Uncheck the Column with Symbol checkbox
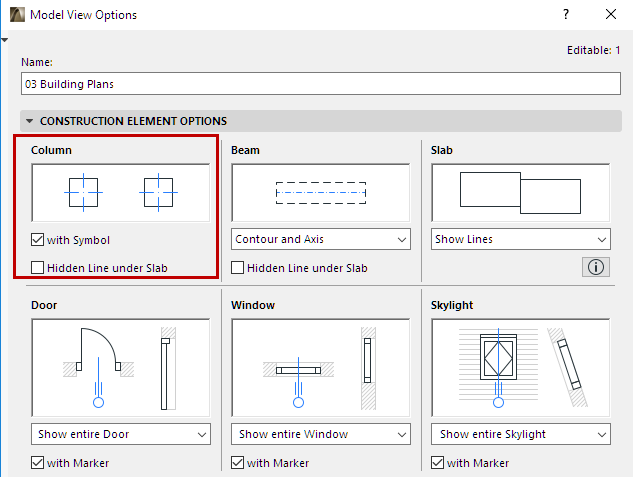The image size is (633, 477). click(x=38, y=240)
